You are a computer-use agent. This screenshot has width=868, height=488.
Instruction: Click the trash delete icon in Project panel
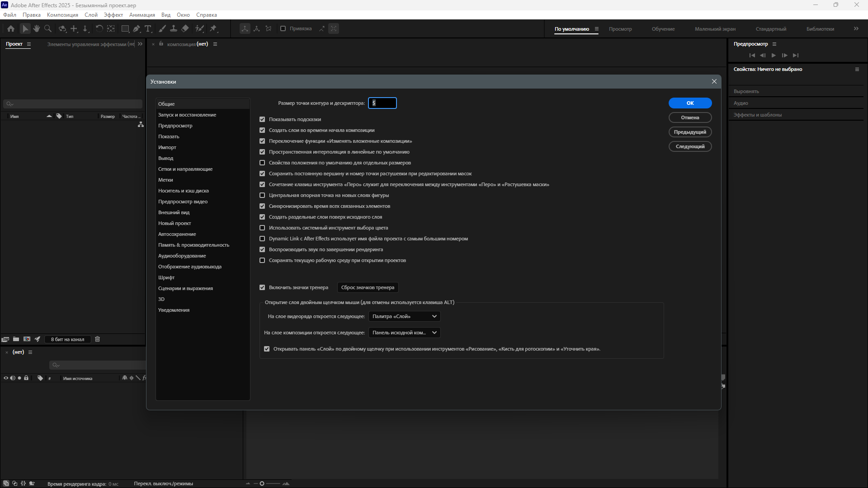click(x=97, y=339)
